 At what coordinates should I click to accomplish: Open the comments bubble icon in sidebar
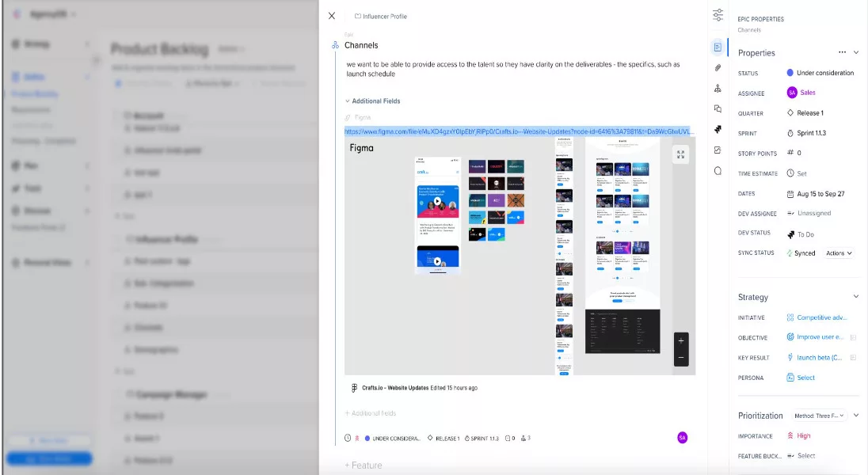(718, 170)
